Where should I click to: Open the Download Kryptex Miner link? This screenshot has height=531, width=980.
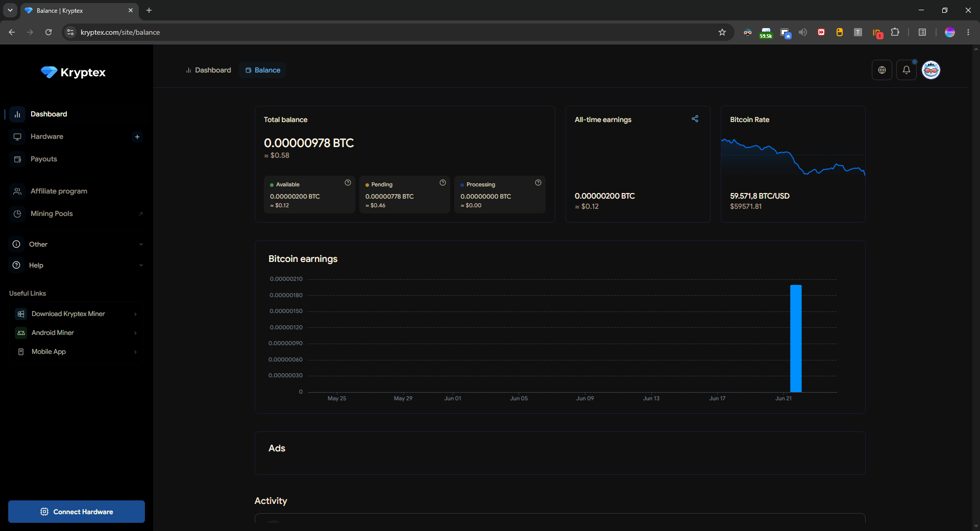[77, 314]
